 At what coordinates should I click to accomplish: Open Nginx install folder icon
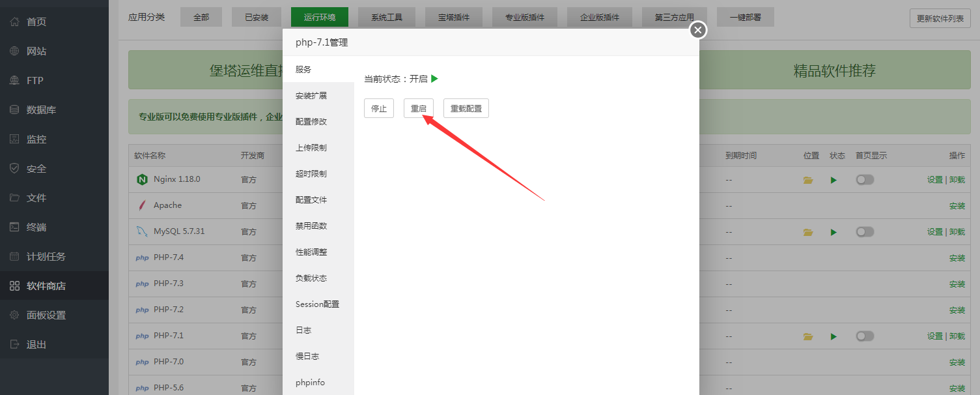(808, 180)
